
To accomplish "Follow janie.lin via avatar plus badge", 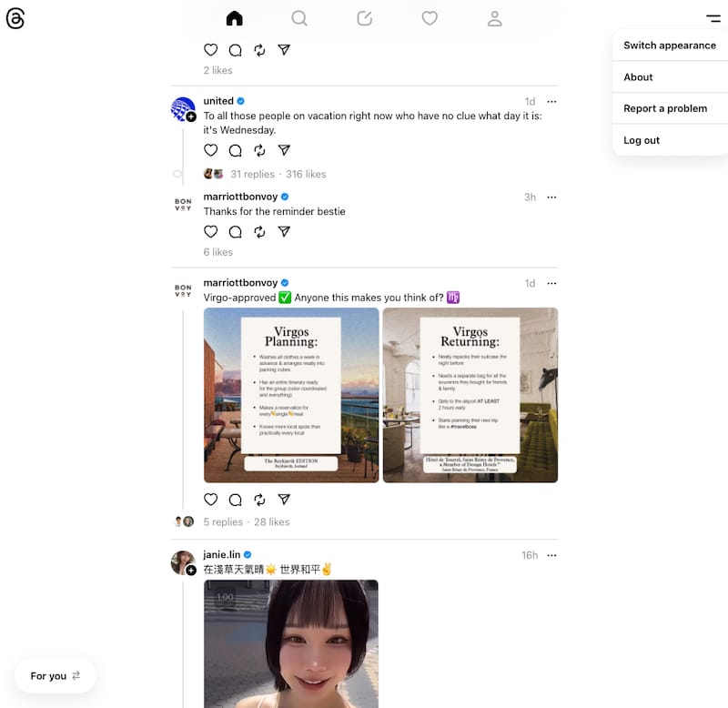I will coord(191,570).
